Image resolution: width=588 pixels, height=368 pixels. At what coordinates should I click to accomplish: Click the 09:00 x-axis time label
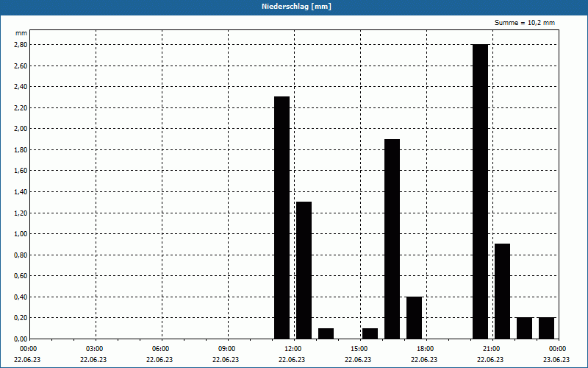point(227,349)
